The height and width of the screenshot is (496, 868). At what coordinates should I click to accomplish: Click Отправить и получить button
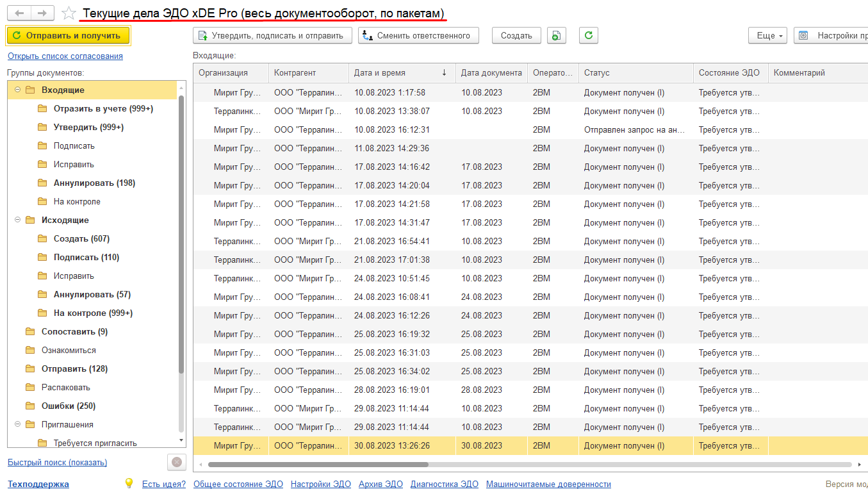coord(68,36)
